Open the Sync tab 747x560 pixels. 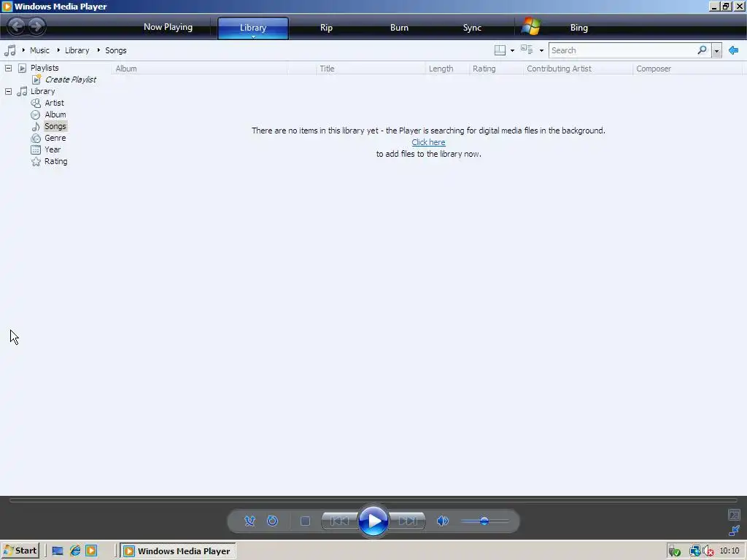pos(472,27)
